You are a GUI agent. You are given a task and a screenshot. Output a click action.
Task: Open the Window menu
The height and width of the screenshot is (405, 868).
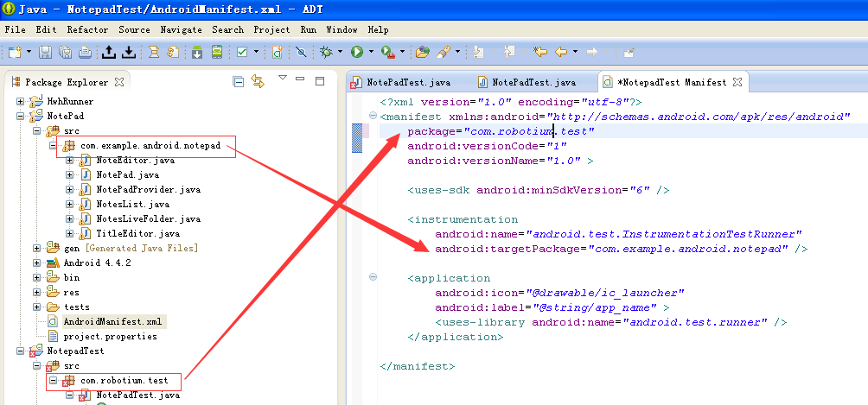(x=341, y=29)
